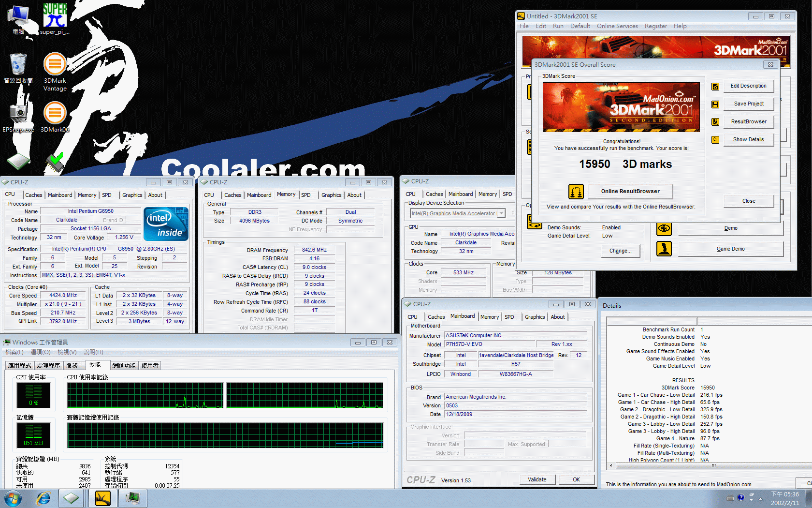This screenshot has height=508, width=812.
Task: Open Register menu in 3DMark2001 SE
Action: (x=656, y=26)
